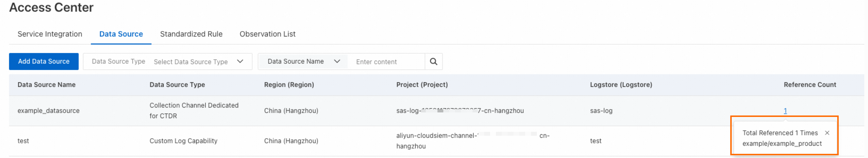
Task: Click the Project column header
Action: (422, 85)
